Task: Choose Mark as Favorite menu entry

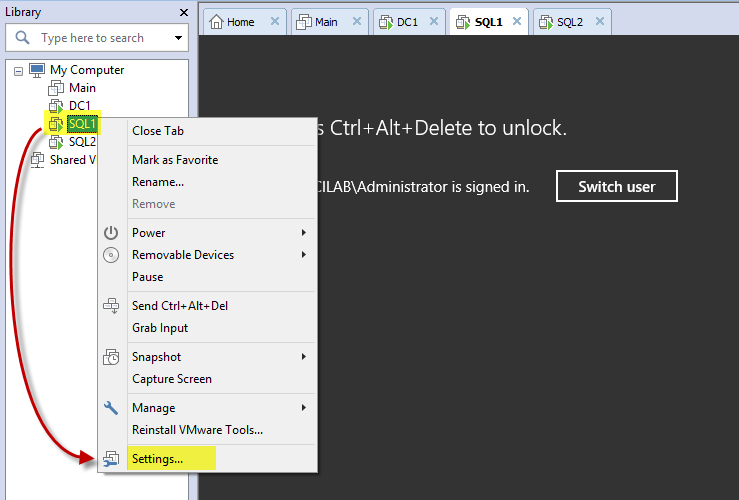Action: (x=207, y=160)
